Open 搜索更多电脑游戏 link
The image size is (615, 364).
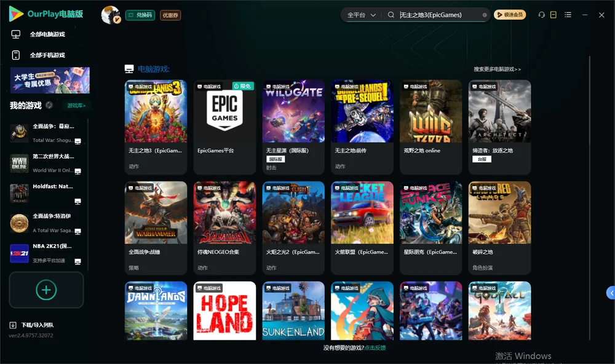(x=497, y=69)
